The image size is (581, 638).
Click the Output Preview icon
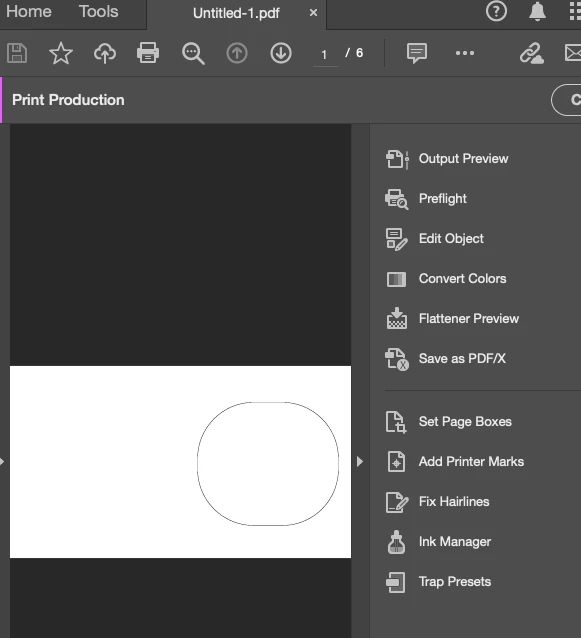(x=397, y=159)
